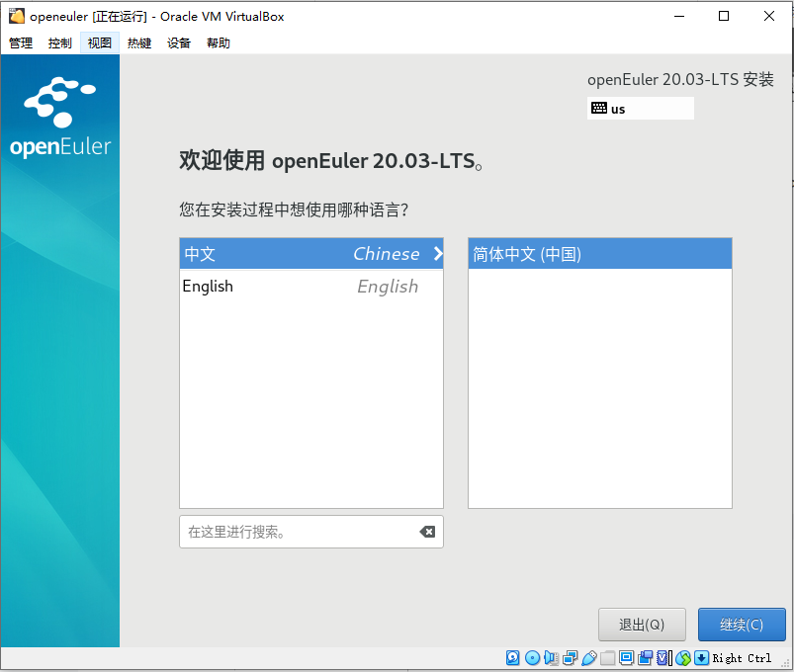794x672 pixels.
Task: Click the mouse integration status icon
Action: coord(683,658)
